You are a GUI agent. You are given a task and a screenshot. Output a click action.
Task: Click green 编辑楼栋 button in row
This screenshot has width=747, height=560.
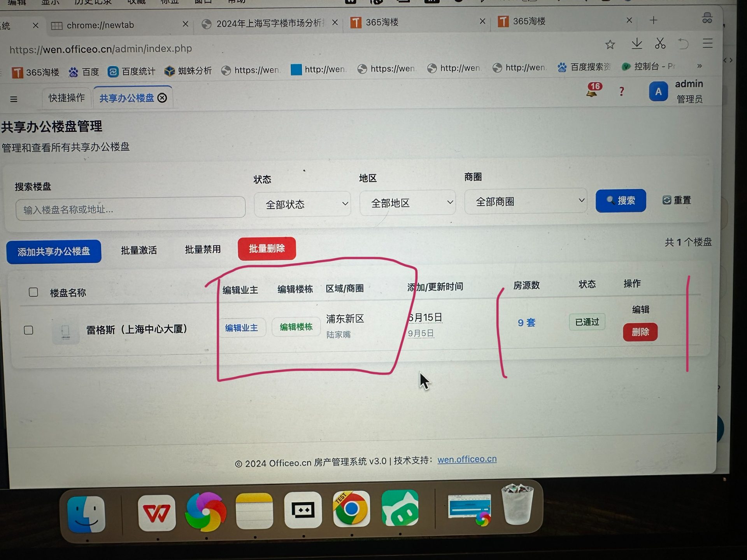(296, 327)
